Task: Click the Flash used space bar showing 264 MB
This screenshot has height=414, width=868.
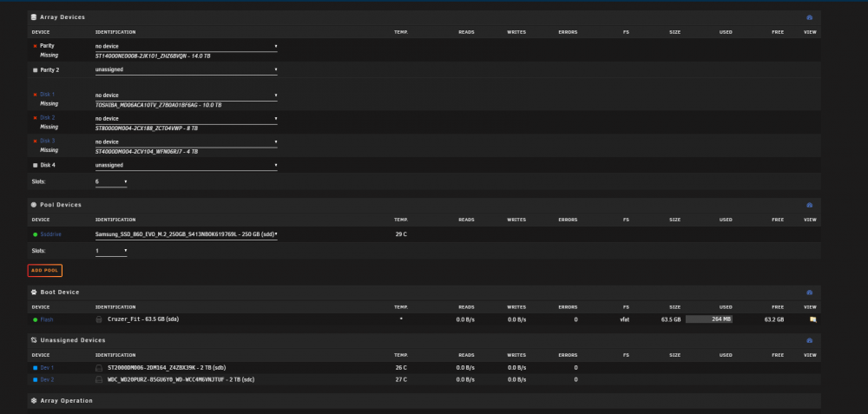Action: pyautogui.click(x=709, y=319)
